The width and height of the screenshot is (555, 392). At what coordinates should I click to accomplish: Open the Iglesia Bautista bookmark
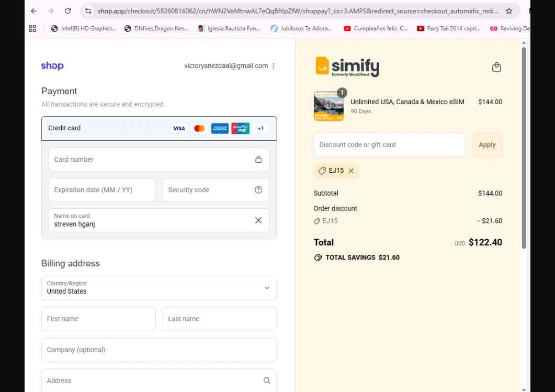[229, 29]
